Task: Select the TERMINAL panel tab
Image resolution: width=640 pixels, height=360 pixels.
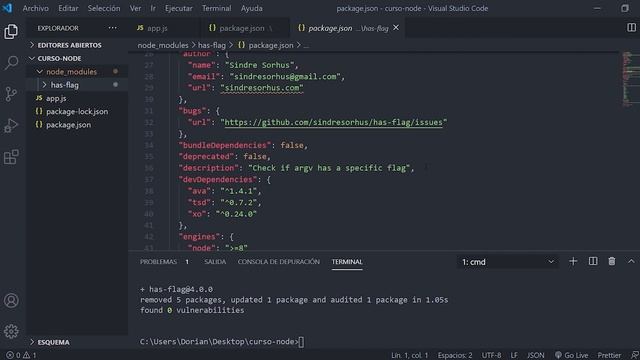Action: point(347,262)
